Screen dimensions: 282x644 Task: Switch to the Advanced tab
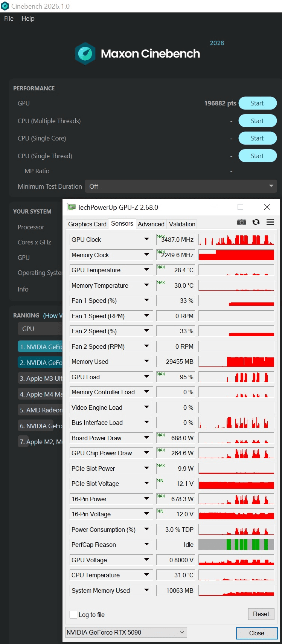click(x=151, y=224)
